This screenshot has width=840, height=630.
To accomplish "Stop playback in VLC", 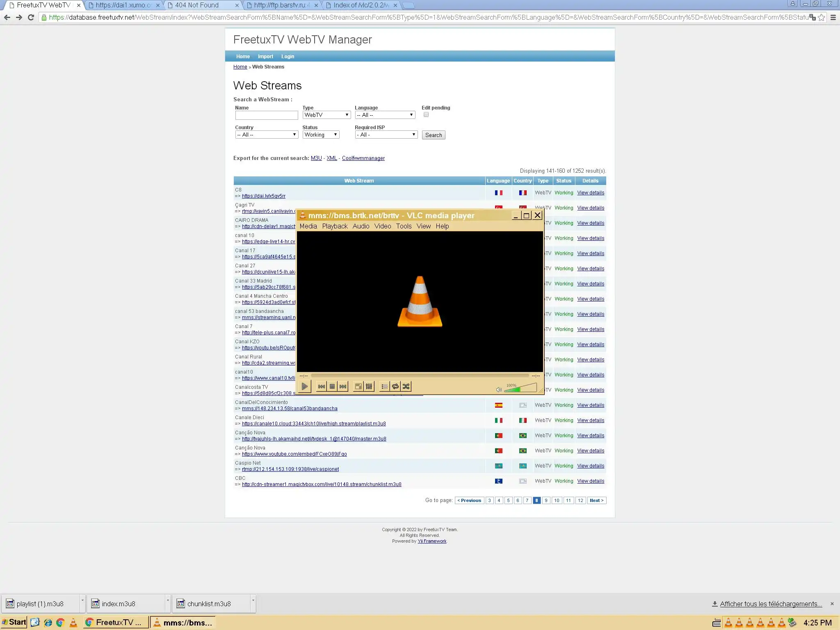I will click(332, 386).
